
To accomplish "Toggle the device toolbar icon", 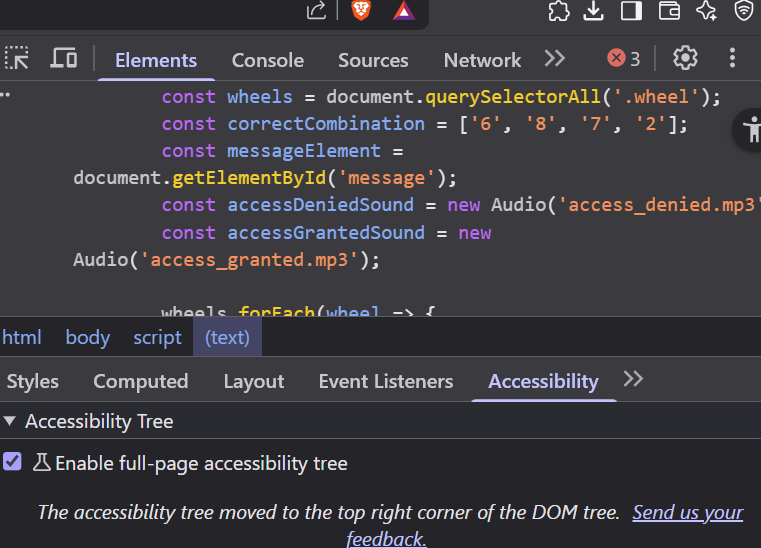I will [x=64, y=59].
